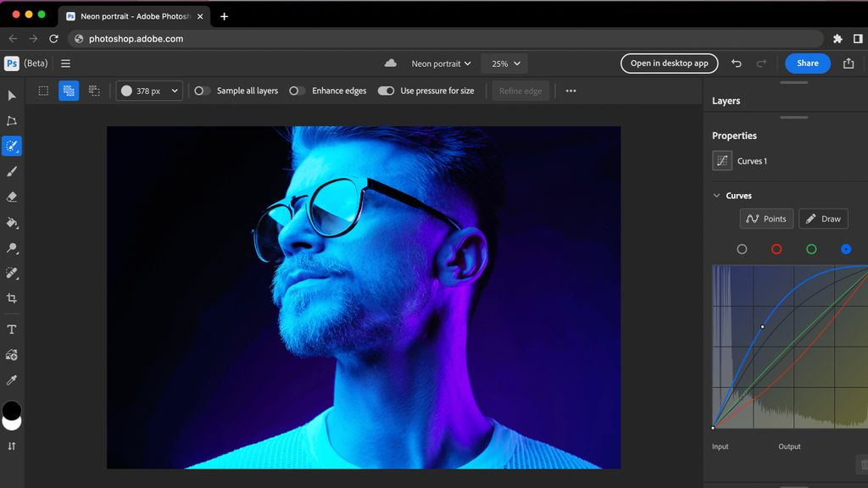This screenshot has height=488, width=868.
Task: Select the Lasso tool
Action: (12, 121)
